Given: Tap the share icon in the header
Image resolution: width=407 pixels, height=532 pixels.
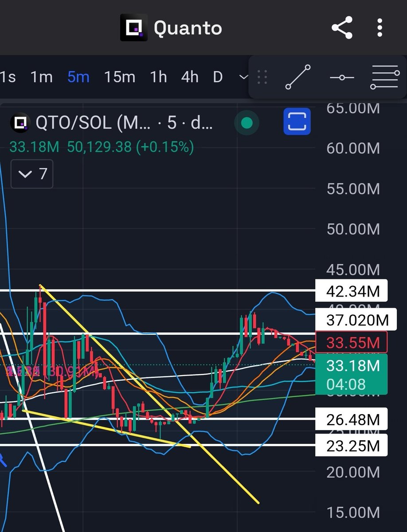Looking at the screenshot, I should pos(342,28).
